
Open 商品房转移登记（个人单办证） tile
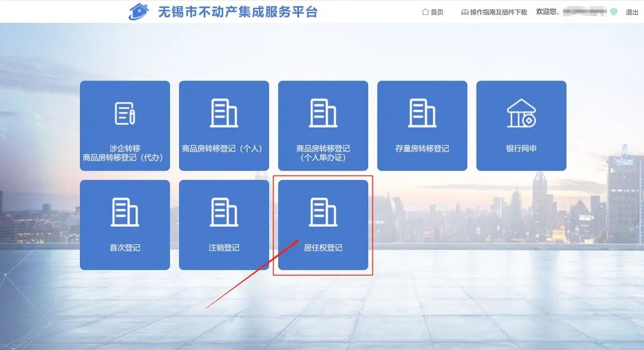(x=323, y=126)
